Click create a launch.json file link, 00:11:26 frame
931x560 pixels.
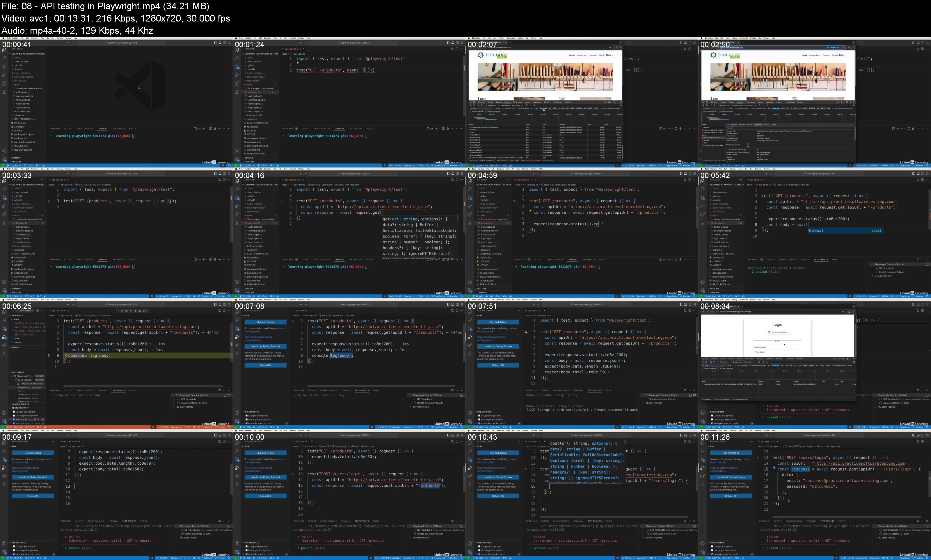click(x=746, y=459)
